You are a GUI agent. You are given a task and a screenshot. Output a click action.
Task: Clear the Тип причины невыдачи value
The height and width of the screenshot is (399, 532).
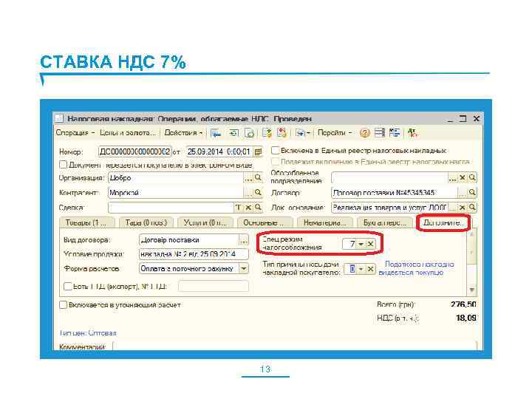[x=370, y=269]
